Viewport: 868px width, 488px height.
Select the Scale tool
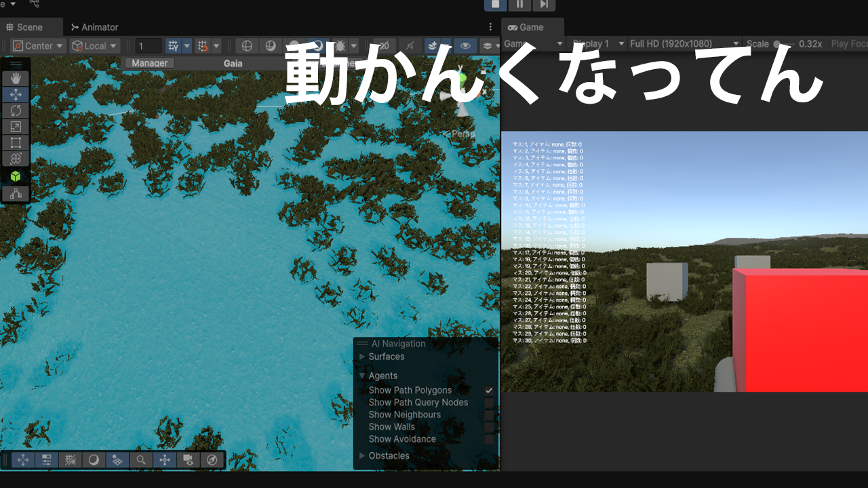click(15, 127)
